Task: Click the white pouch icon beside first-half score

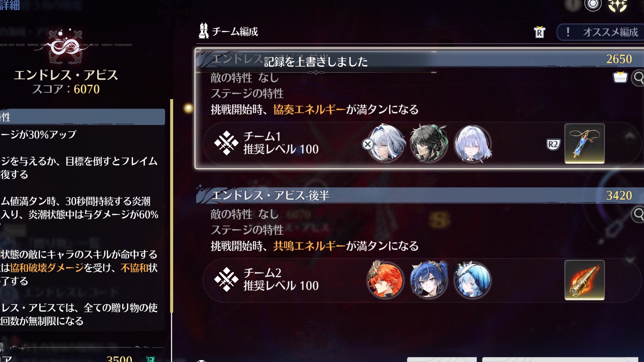Action: pyautogui.click(x=620, y=77)
